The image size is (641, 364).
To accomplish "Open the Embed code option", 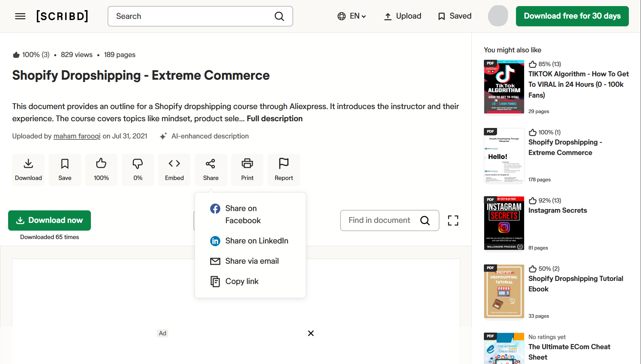I will [x=174, y=170].
